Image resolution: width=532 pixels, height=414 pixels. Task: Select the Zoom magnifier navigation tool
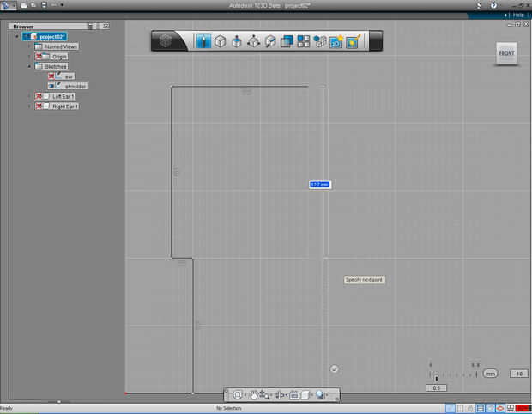tap(264, 394)
